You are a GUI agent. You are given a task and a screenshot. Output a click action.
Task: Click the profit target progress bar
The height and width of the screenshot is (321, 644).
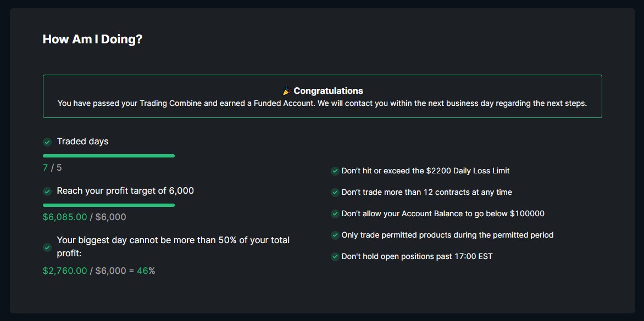point(109,205)
